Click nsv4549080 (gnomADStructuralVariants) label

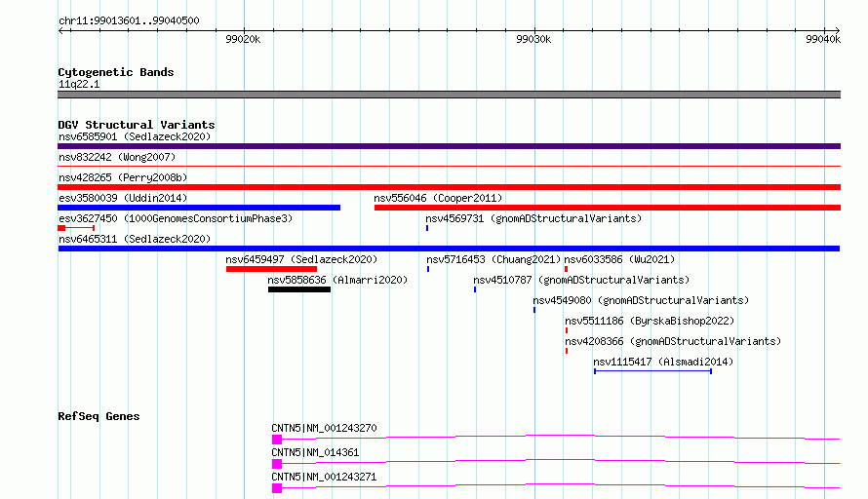pos(641,300)
